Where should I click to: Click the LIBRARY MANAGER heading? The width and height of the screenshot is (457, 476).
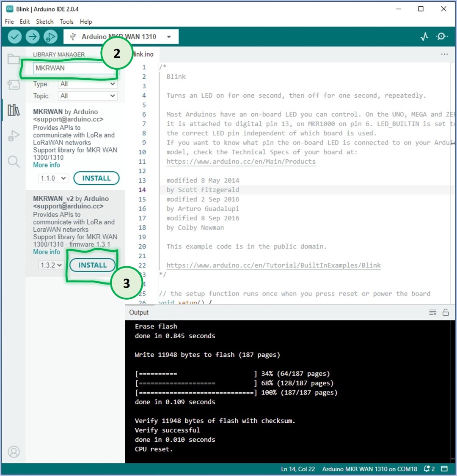tap(59, 55)
